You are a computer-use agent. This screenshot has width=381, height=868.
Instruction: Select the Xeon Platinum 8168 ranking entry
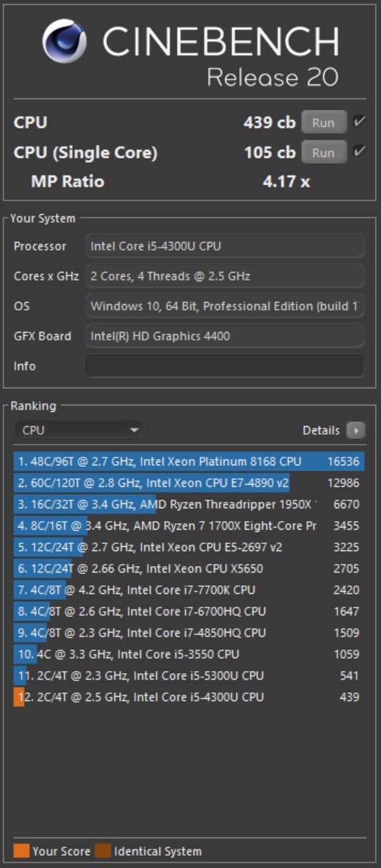coord(189,461)
